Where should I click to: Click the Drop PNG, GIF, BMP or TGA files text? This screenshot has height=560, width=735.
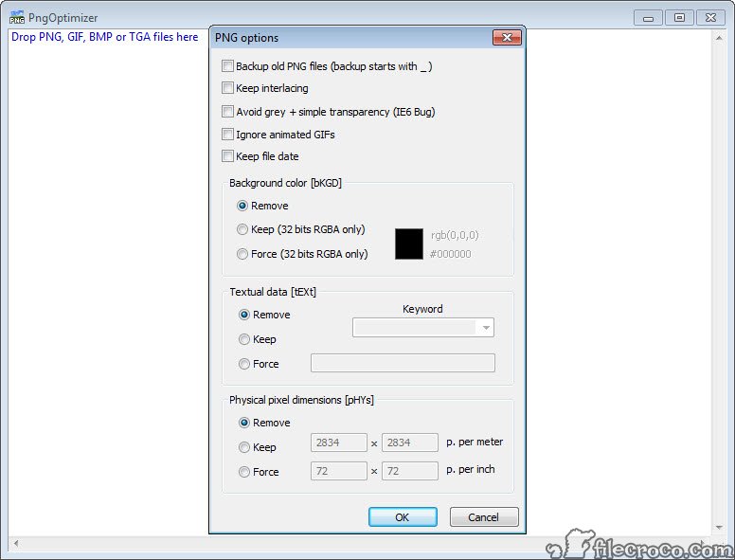click(x=104, y=37)
